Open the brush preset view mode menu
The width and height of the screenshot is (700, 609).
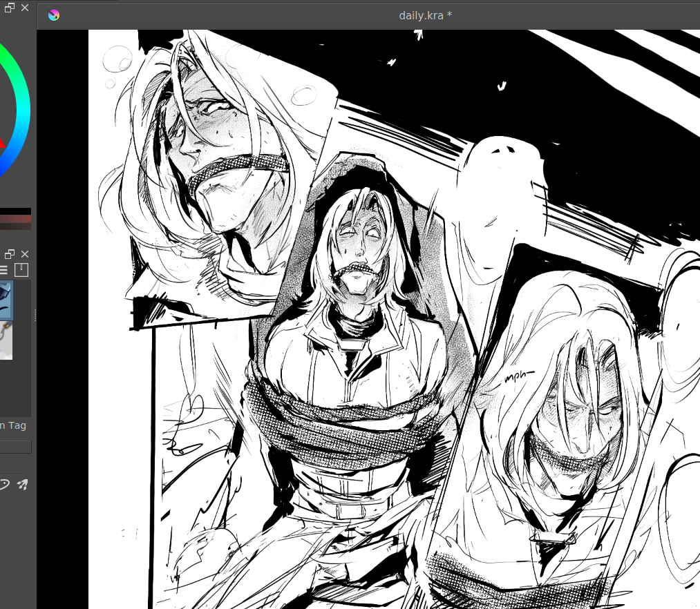(x=3, y=270)
